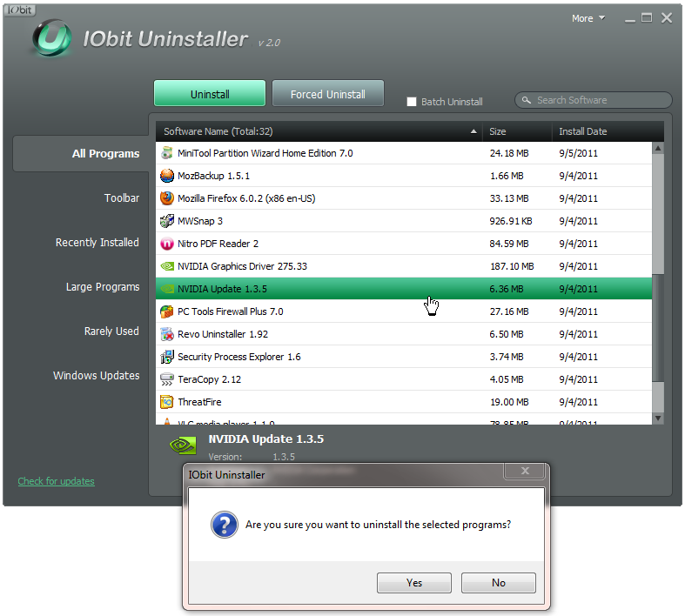This screenshot has height=616, width=685.
Task: Click the MiniTool Partition Wizard icon
Action: point(166,153)
